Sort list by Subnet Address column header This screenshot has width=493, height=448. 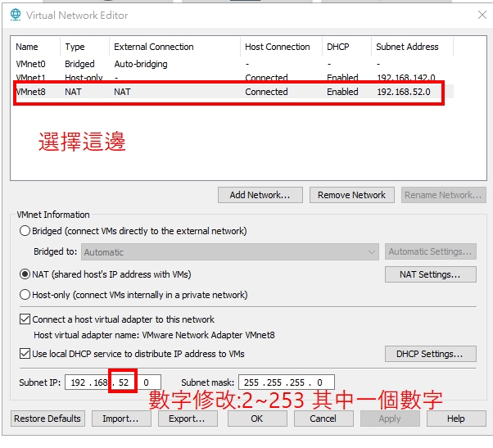[x=407, y=47]
